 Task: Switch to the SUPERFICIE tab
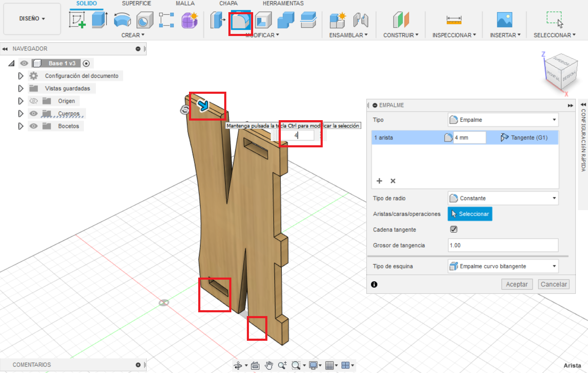(x=137, y=3)
